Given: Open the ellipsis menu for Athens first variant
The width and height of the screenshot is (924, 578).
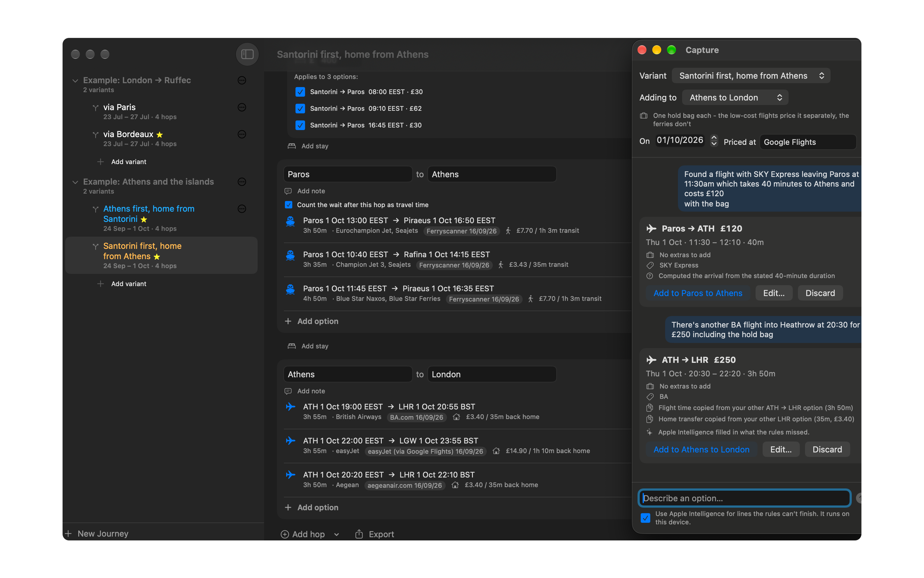Looking at the screenshot, I should pyautogui.click(x=242, y=209).
